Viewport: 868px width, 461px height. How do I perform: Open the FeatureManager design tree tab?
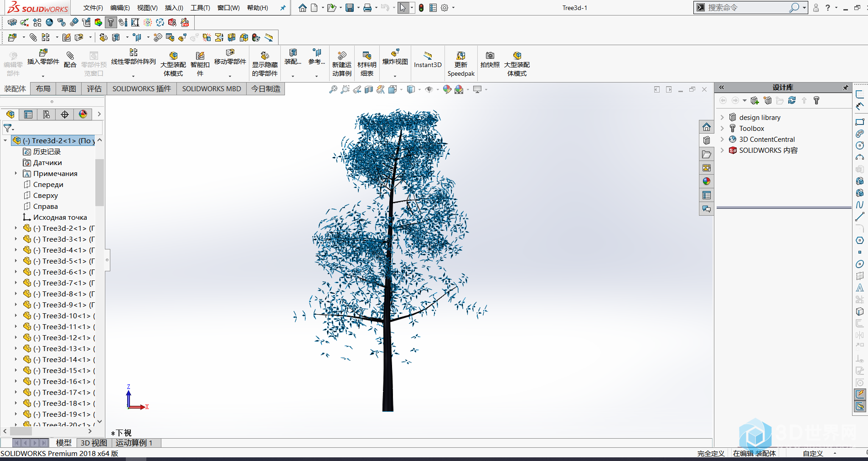[10, 114]
